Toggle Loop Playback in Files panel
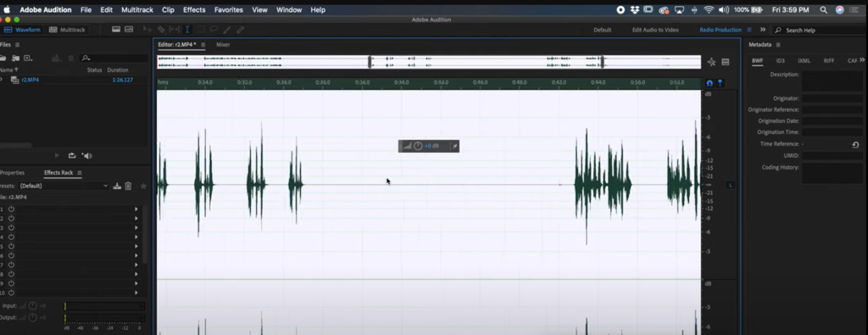The image size is (868, 335). click(71, 155)
